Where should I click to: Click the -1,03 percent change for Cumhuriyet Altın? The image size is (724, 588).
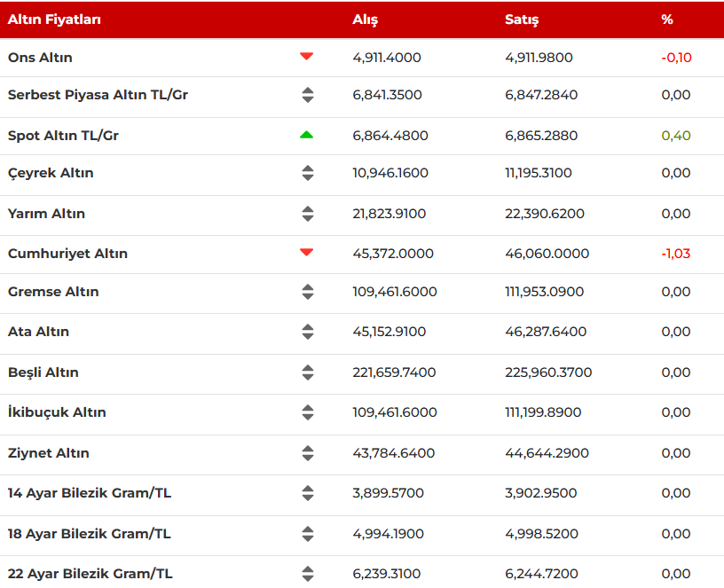tap(675, 254)
